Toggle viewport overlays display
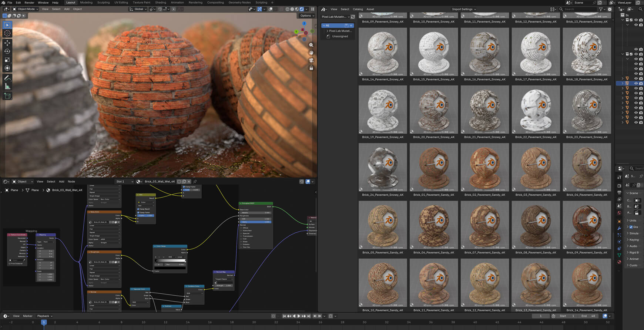The image size is (644, 330). tap(271, 9)
